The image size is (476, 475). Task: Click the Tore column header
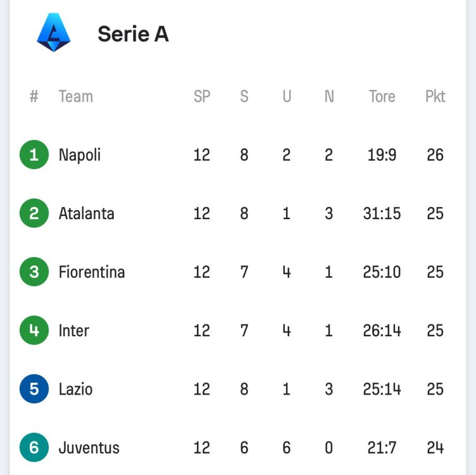pyautogui.click(x=382, y=96)
